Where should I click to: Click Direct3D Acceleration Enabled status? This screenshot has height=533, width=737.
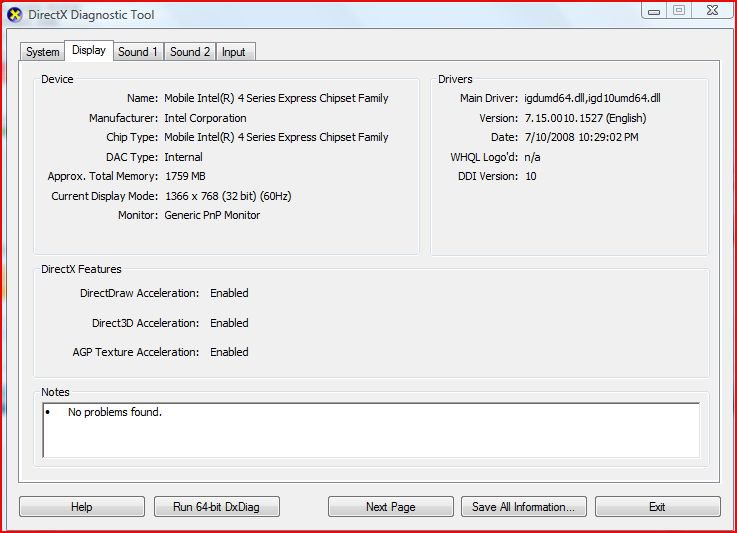[x=229, y=323]
